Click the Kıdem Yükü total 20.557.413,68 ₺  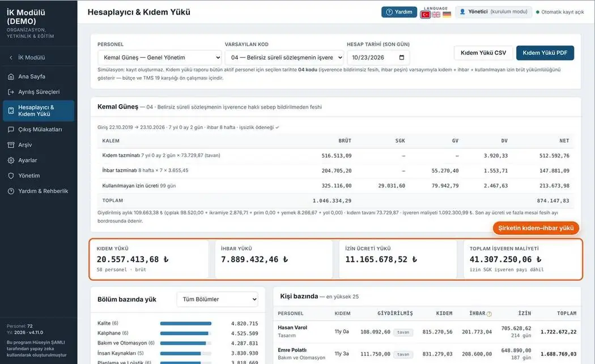pyautogui.click(x=133, y=260)
